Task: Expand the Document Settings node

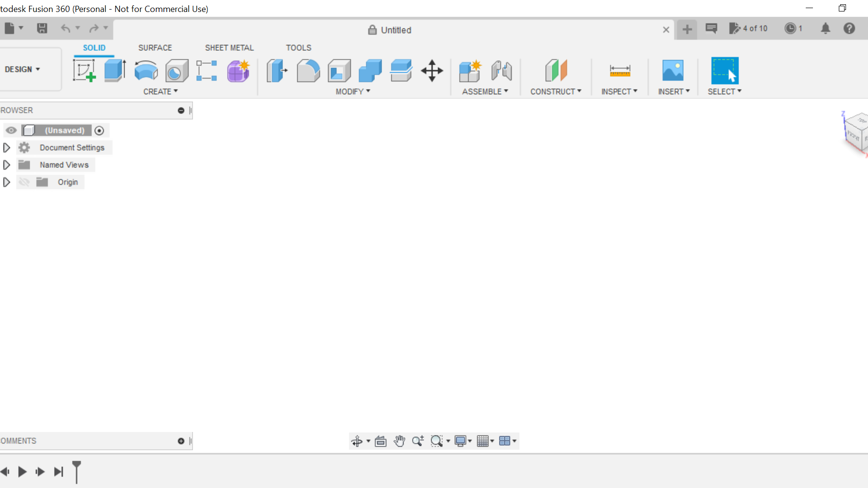Action: coord(7,148)
